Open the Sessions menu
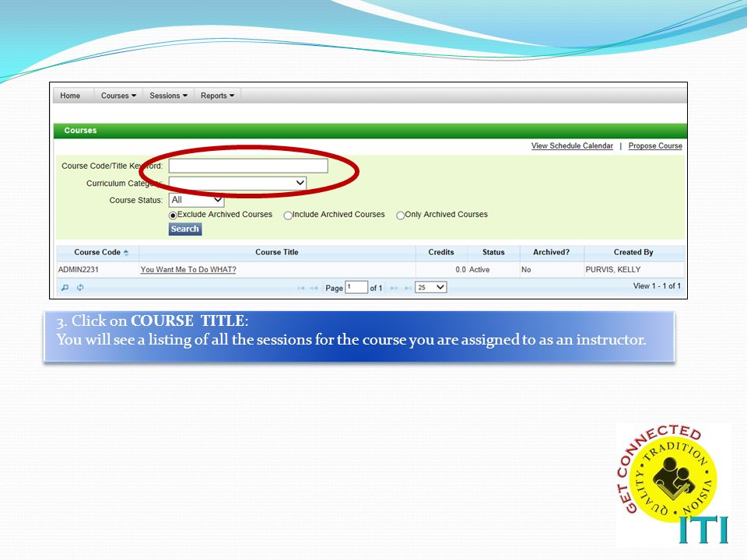 168,95
